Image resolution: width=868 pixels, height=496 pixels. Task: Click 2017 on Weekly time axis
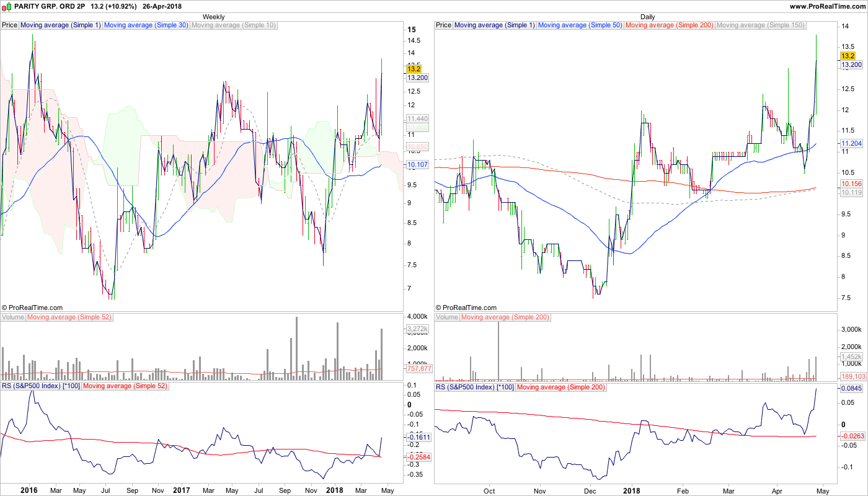[181, 490]
